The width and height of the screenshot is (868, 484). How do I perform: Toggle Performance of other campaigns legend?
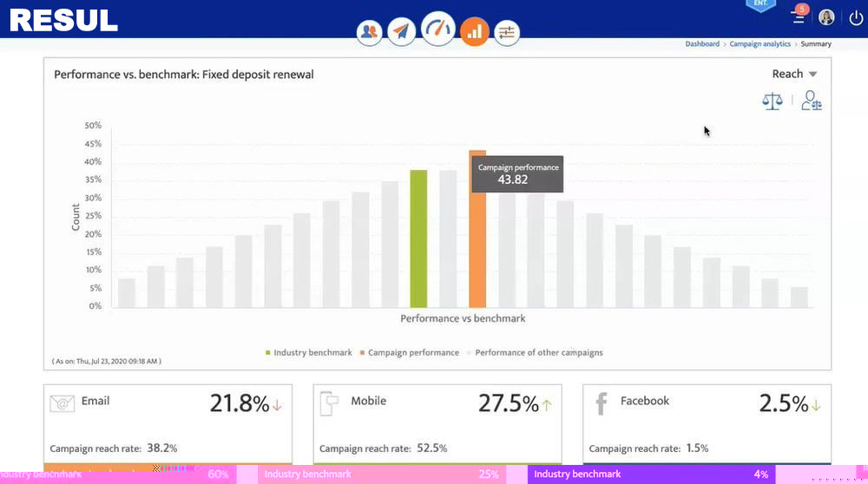pyautogui.click(x=535, y=352)
